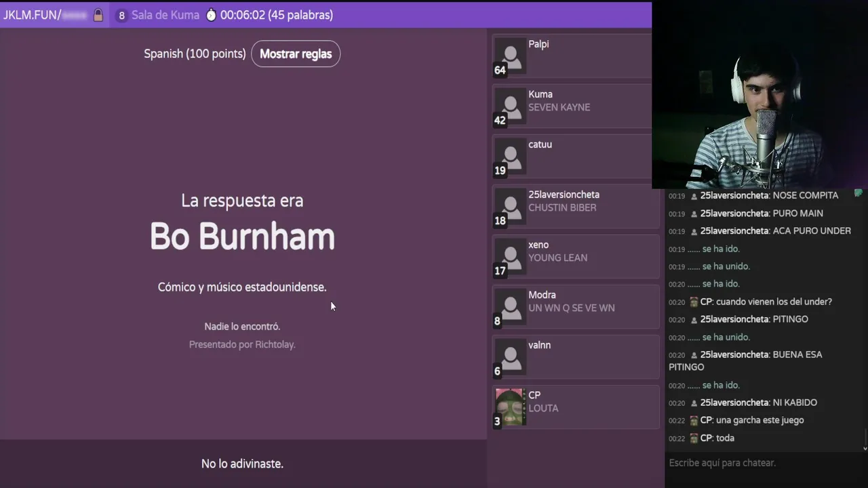Click user icon beside PITINGO chat message
This screenshot has height=488, width=868.
pyautogui.click(x=694, y=319)
